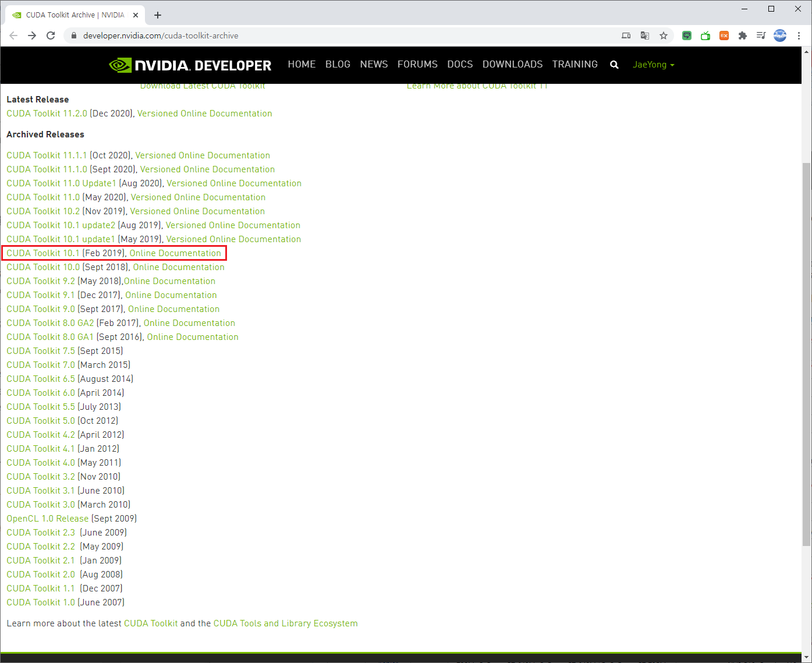Image resolution: width=812 pixels, height=663 pixels.
Task: Open Online Documentation for 8.0 GA1
Action: click(x=193, y=337)
